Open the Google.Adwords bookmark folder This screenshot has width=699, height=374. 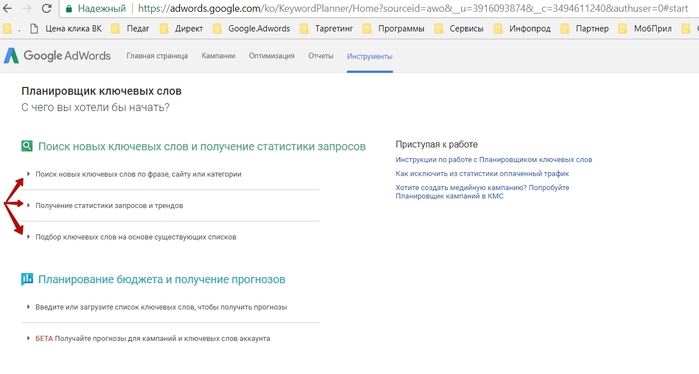[x=251, y=29]
